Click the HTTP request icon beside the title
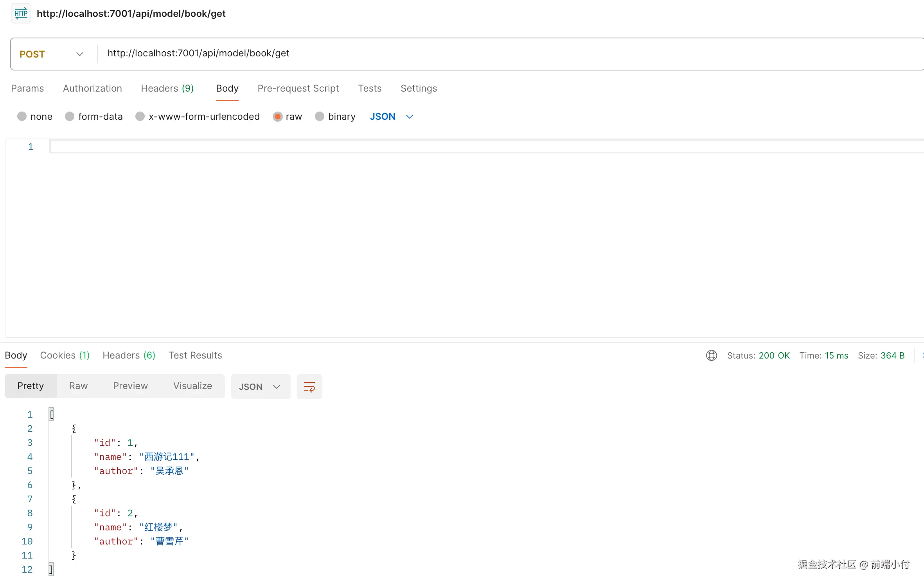924x584 pixels. click(x=21, y=14)
